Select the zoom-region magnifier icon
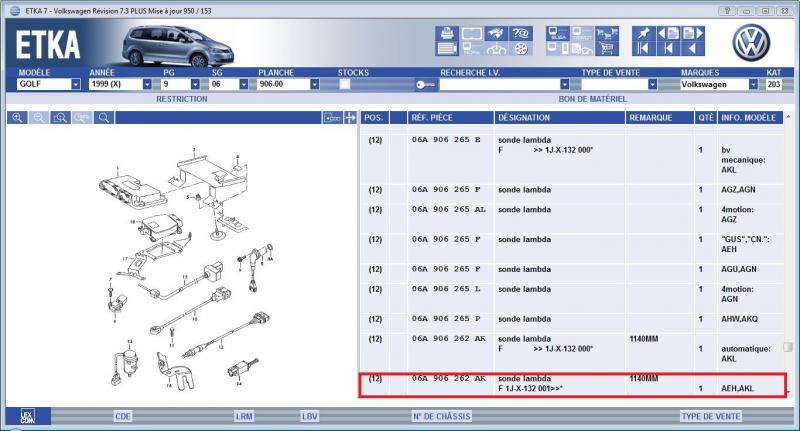 tap(60, 118)
